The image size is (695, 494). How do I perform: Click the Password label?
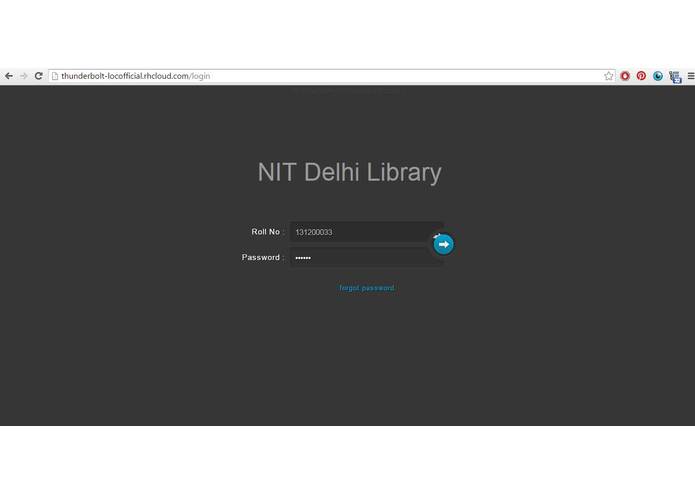(261, 257)
